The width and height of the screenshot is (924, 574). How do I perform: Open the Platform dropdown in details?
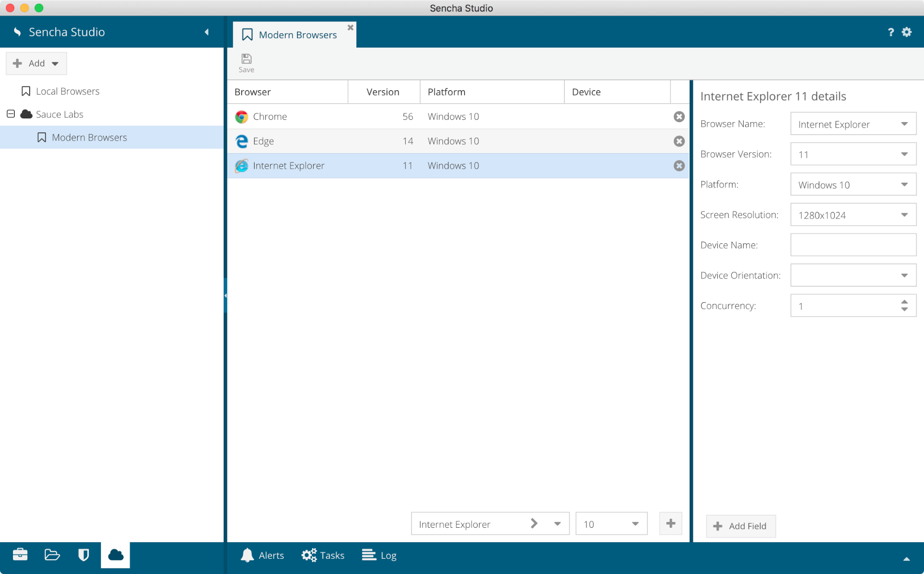pos(904,185)
